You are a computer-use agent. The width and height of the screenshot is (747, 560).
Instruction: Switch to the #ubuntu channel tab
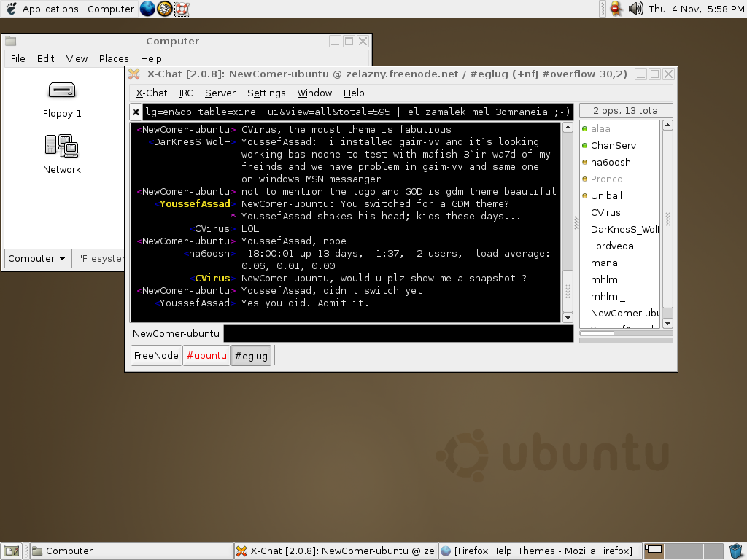207,356
